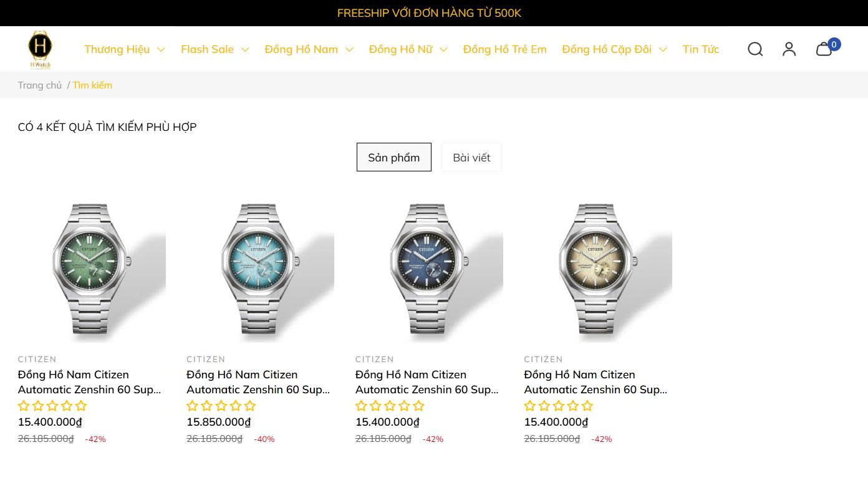Expand the Đồng Hồ Cặp Đôi chevron

tap(663, 50)
